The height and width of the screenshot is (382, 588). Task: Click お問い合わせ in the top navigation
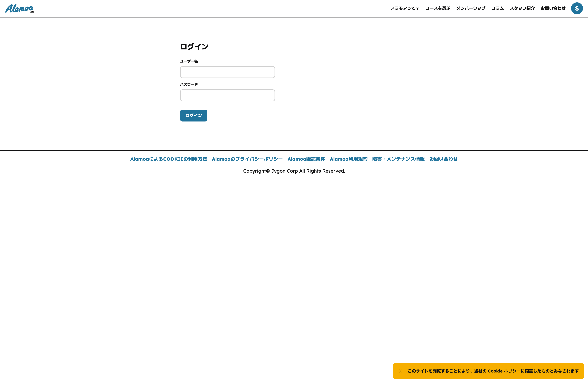553,8
